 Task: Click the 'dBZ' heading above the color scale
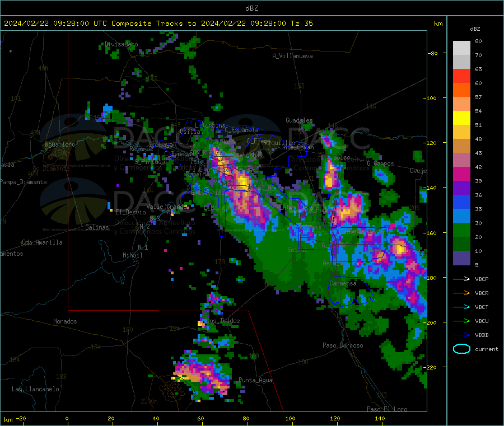[475, 29]
